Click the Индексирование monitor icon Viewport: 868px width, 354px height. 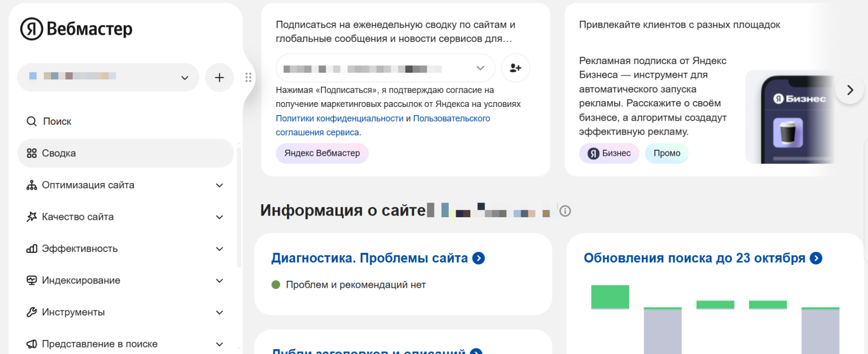click(31, 280)
